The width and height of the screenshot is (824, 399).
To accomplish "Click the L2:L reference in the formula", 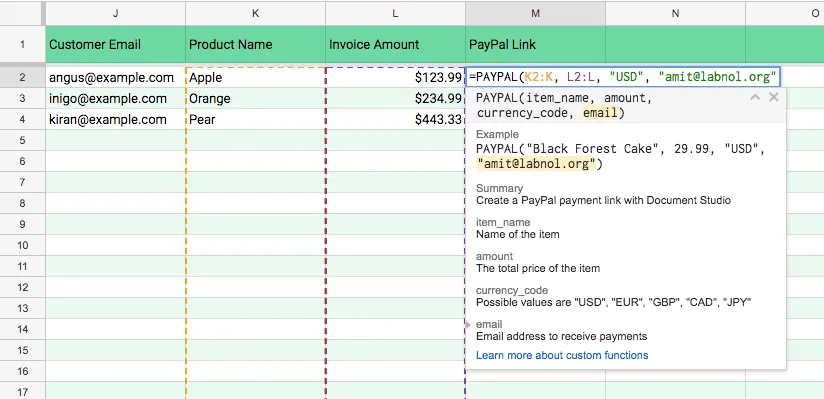I will [582, 77].
